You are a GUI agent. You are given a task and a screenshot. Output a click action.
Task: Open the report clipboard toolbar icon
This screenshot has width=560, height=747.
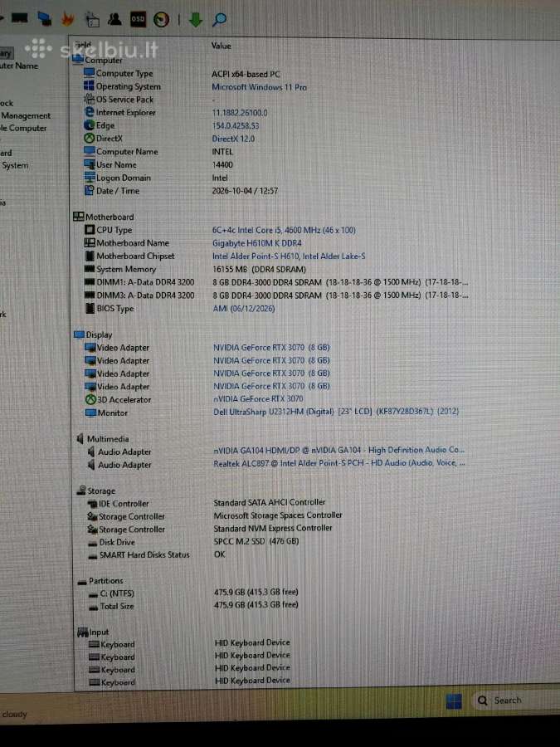point(92,20)
